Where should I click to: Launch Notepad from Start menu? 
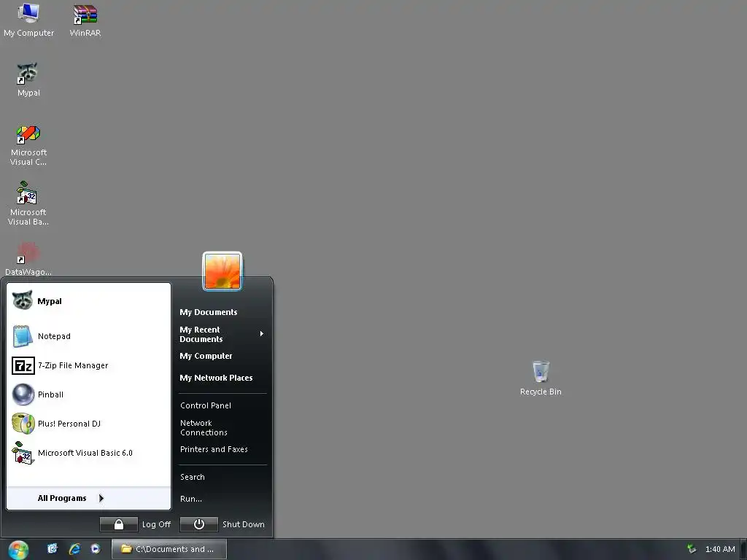(x=88, y=336)
